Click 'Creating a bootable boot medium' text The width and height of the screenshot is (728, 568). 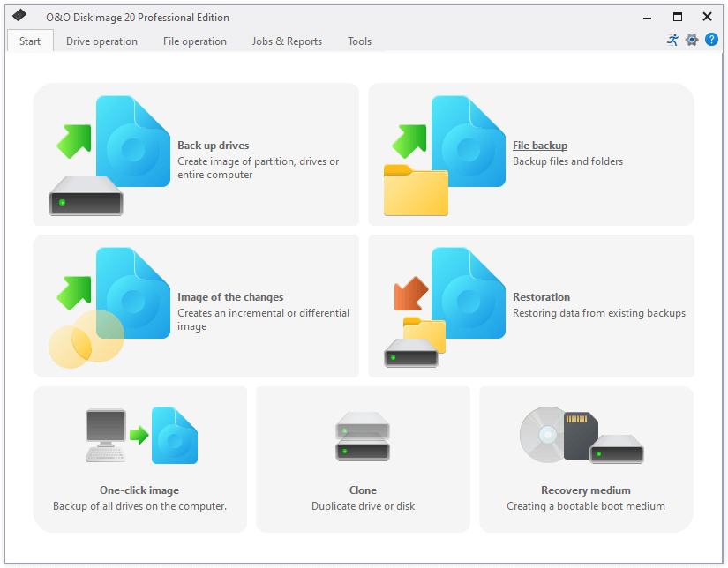click(586, 506)
